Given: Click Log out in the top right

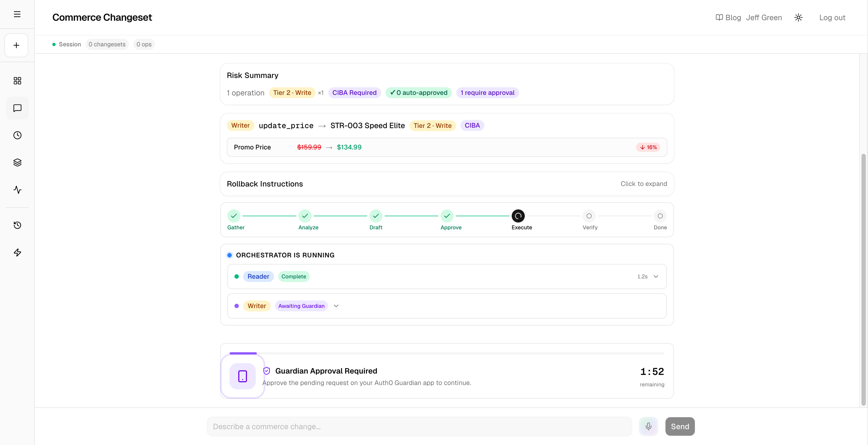Looking at the screenshot, I should coord(832,17).
